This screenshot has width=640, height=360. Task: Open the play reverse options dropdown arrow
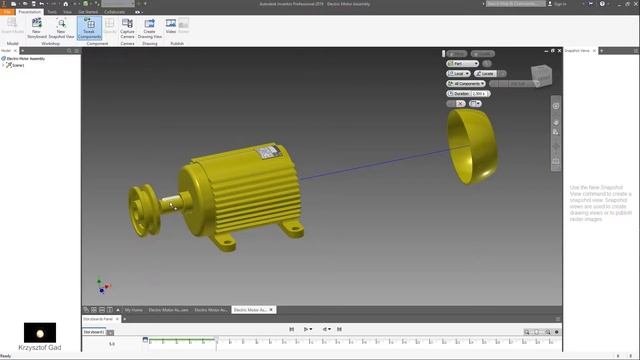pyautogui.click(x=329, y=329)
